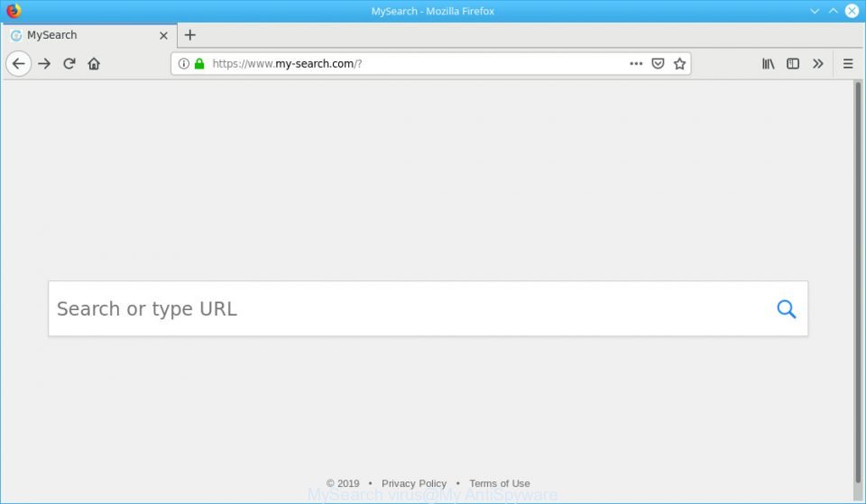This screenshot has height=504, width=866.
Task: Go forward with the forward arrow
Action: pos(44,63)
